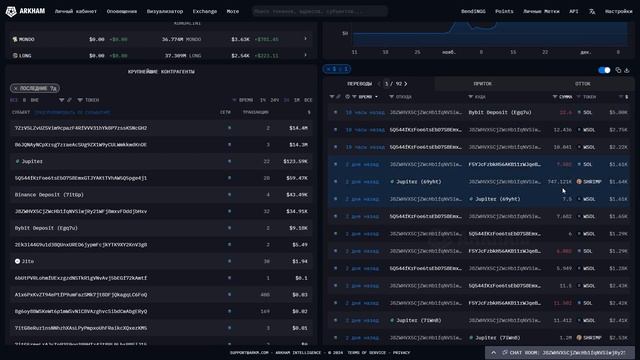Switch to ПРИТОК tab
This screenshot has height=360, width=640.
point(482,84)
